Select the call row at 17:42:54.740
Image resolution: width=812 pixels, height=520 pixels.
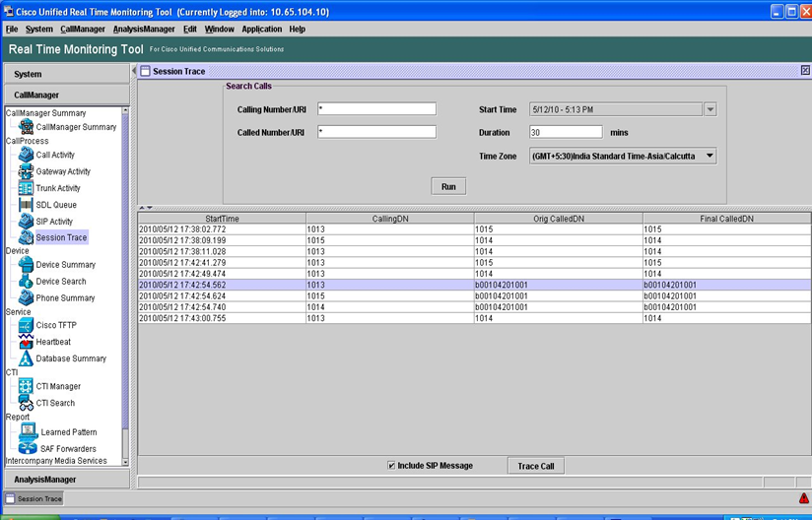474,307
